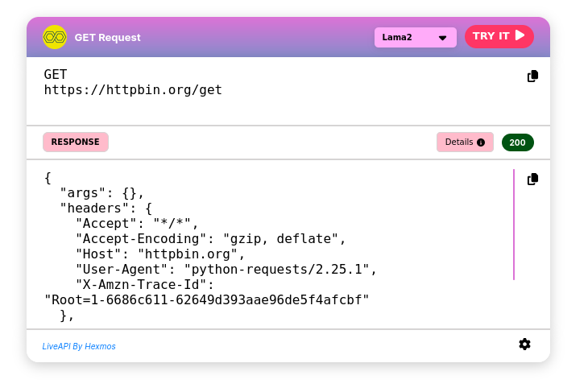Click the "User-Agent" response line

pos(226,269)
